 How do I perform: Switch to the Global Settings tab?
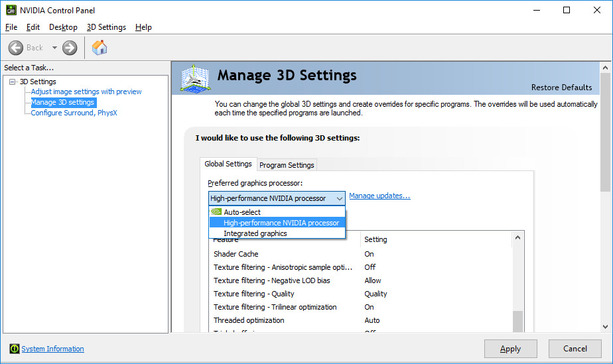pyautogui.click(x=228, y=164)
